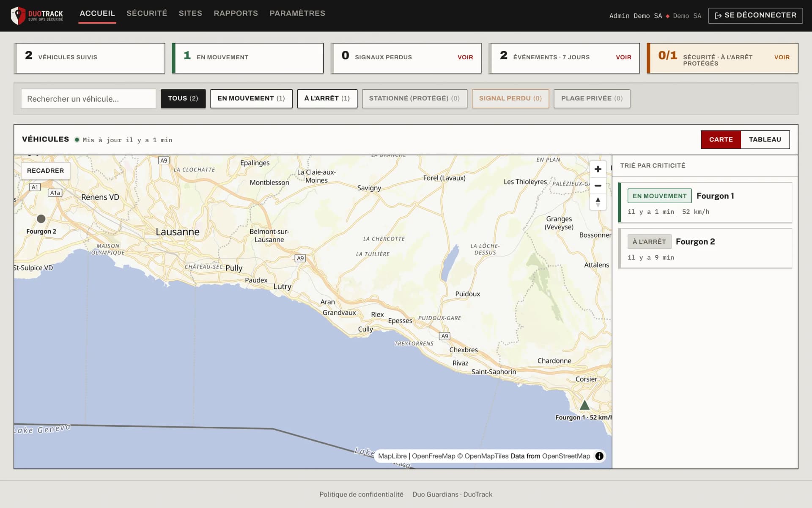
Task: Click the 'Admin Demo SA' account text
Action: point(636,16)
